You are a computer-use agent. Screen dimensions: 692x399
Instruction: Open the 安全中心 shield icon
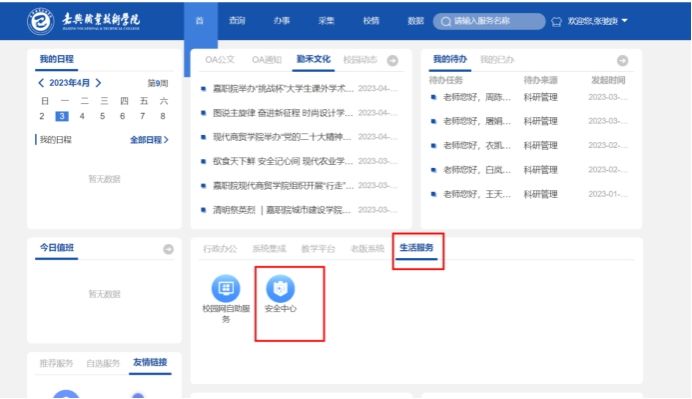pos(280,288)
